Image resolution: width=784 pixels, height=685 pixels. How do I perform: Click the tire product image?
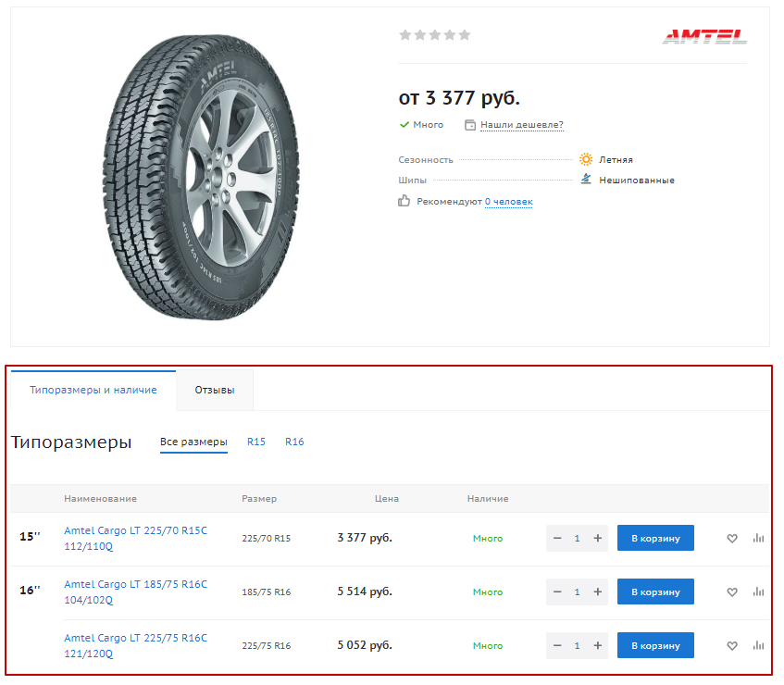pos(203,179)
